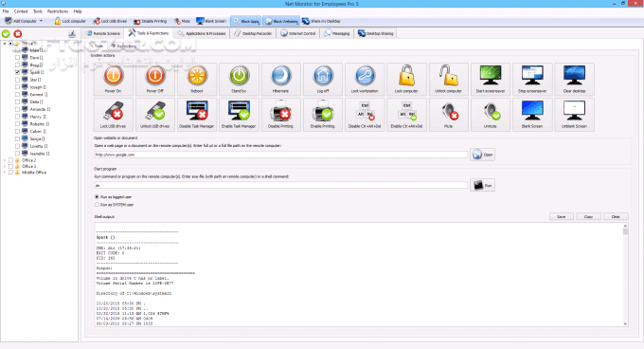Untick the checked Spark computer checkbox
Image resolution: width=644 pixels, height=349 pixels.
(17, 72)
